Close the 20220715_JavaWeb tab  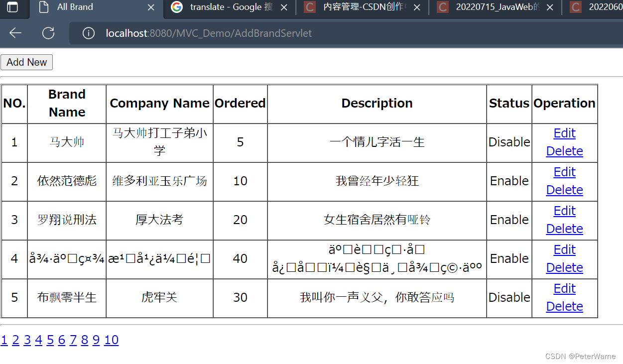click(x=550, y=7)
